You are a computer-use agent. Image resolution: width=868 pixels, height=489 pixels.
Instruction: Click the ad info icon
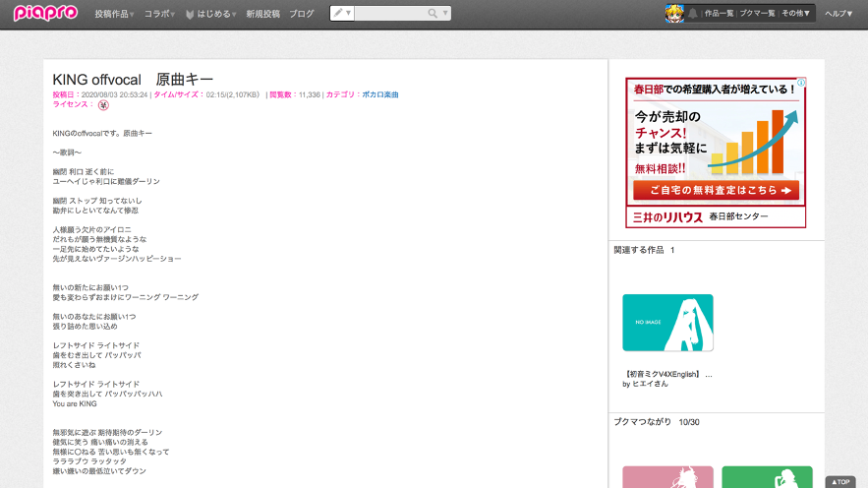[801, 83]
